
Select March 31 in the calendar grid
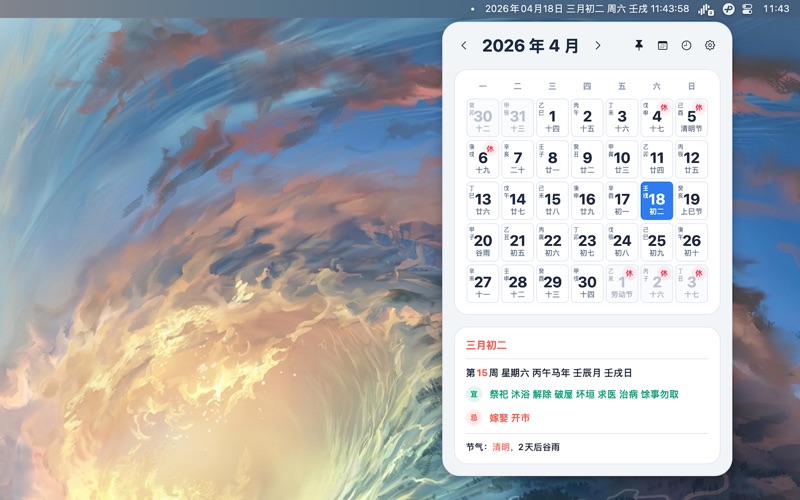click(x=517, y=118)
